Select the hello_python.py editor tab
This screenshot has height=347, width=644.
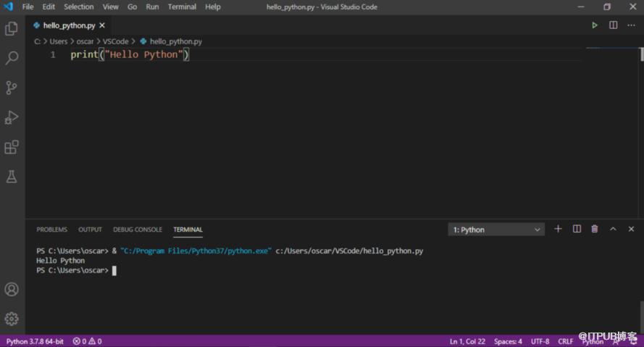point(69,25)
